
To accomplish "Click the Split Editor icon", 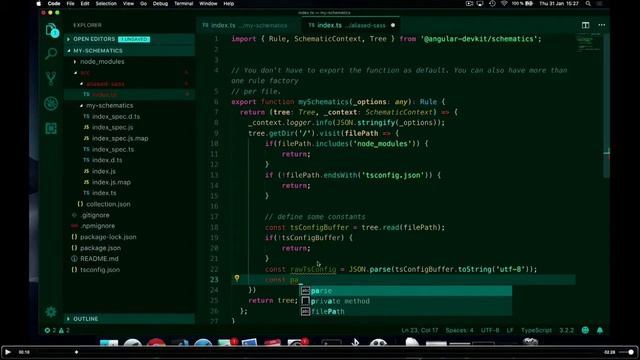I will tap(585, 25).
